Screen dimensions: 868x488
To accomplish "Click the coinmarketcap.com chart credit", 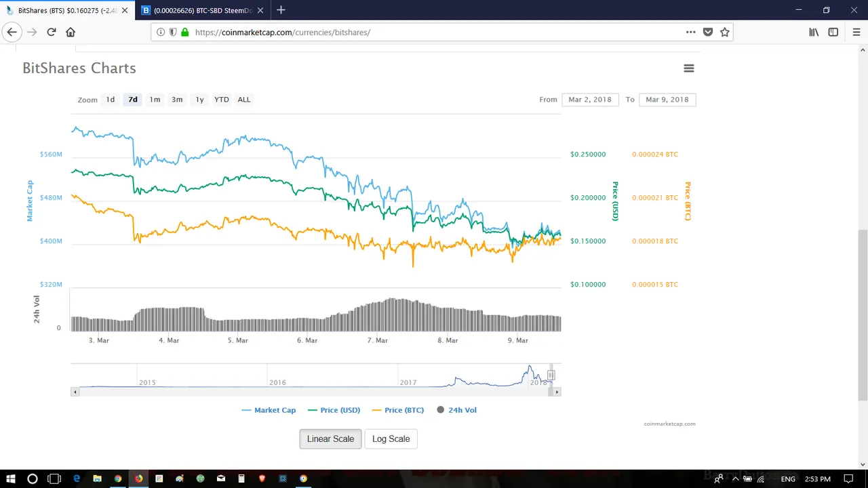I will tap(670, 424).
